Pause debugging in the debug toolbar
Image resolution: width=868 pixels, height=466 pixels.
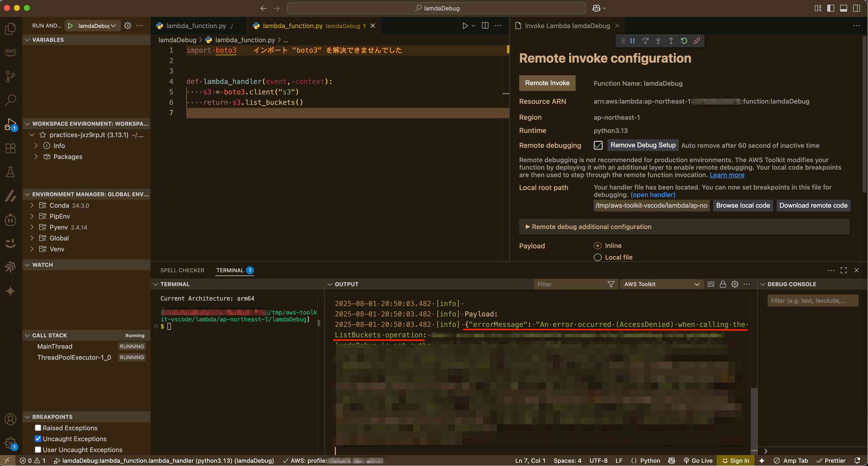click(632, 41)
